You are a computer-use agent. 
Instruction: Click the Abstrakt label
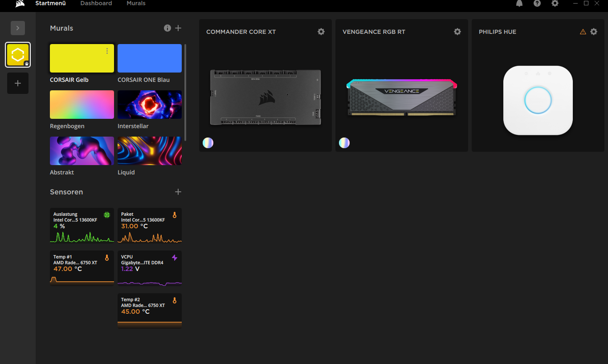tap(62, 172)
